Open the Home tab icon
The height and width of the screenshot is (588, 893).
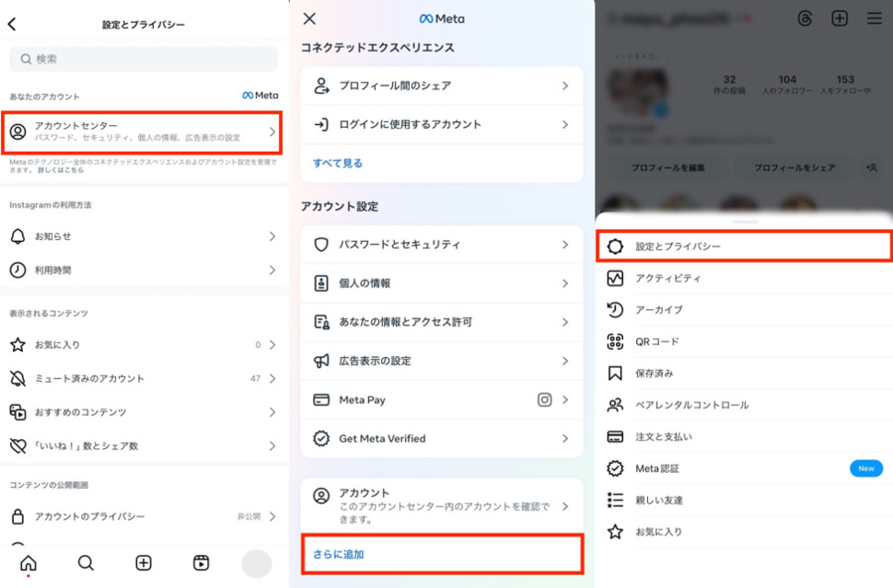29,563
